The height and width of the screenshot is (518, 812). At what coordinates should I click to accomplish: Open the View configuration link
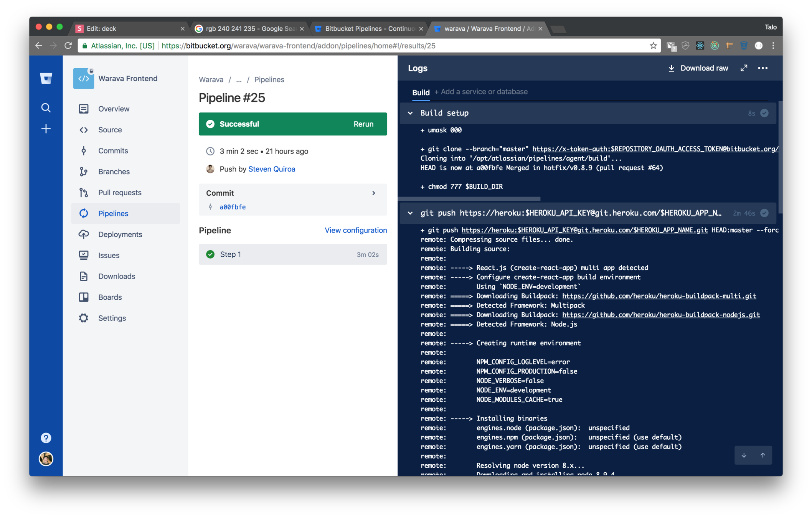(x=355, y=230)
